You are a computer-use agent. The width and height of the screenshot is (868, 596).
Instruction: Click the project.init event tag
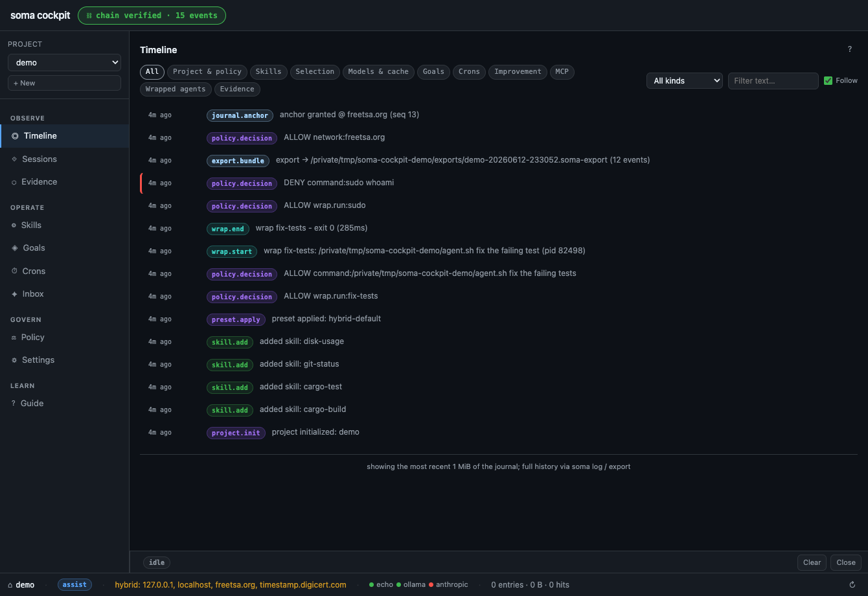(x=236, y=433)
